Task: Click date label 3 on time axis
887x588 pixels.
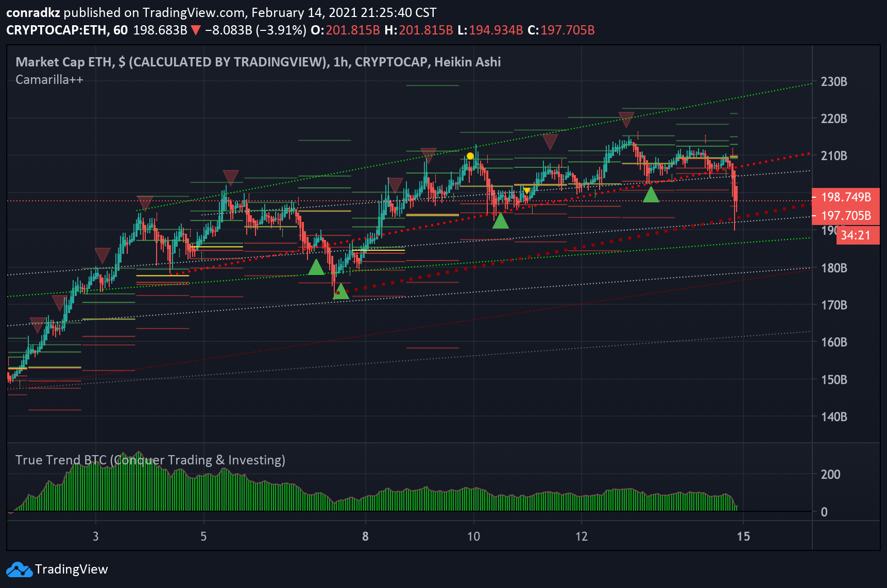Action: (96, 537)
